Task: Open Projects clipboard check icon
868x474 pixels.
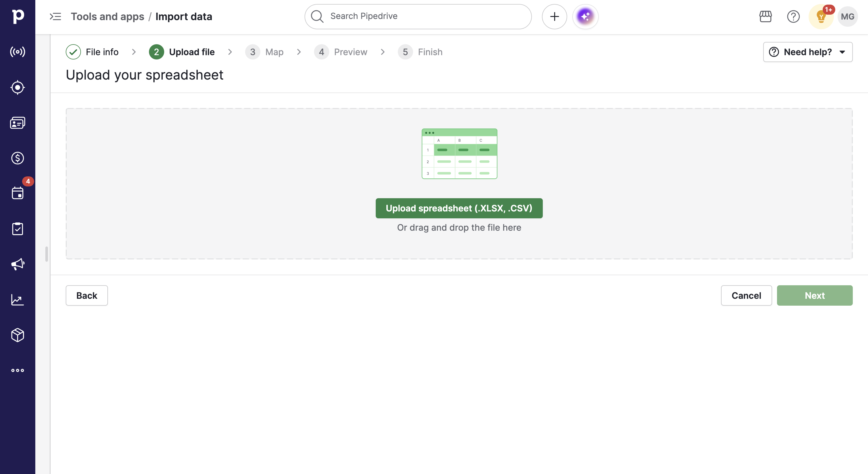Action: pos(18,229)
